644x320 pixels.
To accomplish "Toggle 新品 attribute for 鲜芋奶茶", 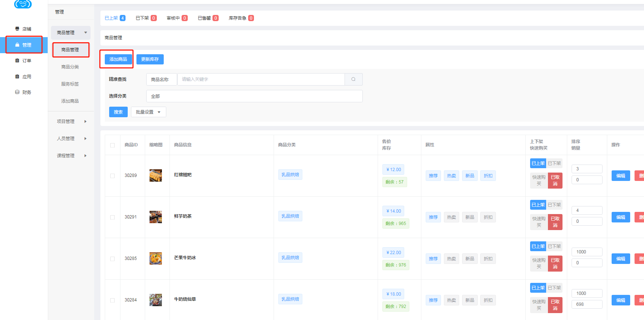I will click(470, 217).
